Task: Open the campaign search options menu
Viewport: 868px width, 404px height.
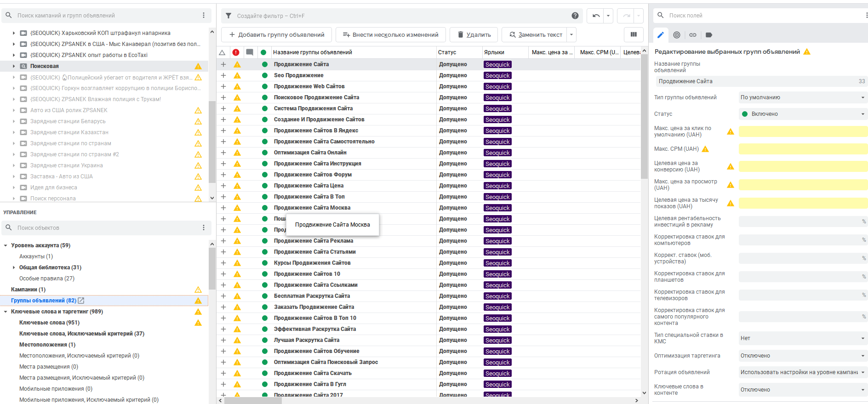Action: tap(204, 15)
